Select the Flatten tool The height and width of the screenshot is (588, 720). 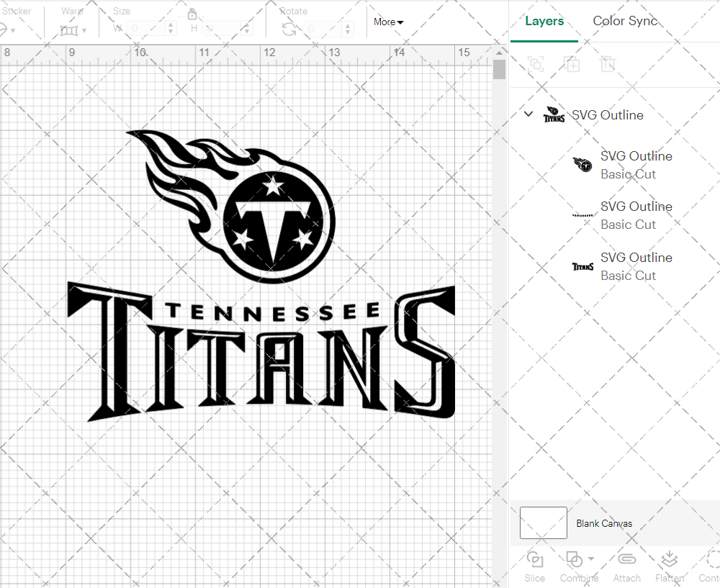point(670,566)
